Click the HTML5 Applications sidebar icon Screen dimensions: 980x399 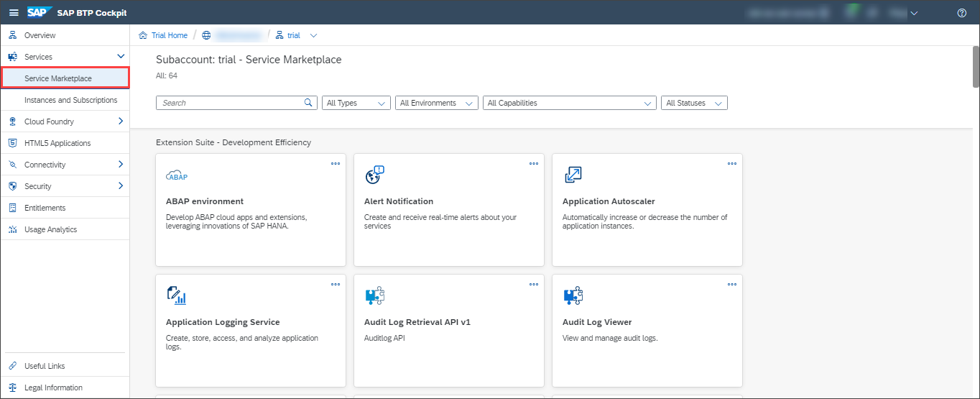12,143
